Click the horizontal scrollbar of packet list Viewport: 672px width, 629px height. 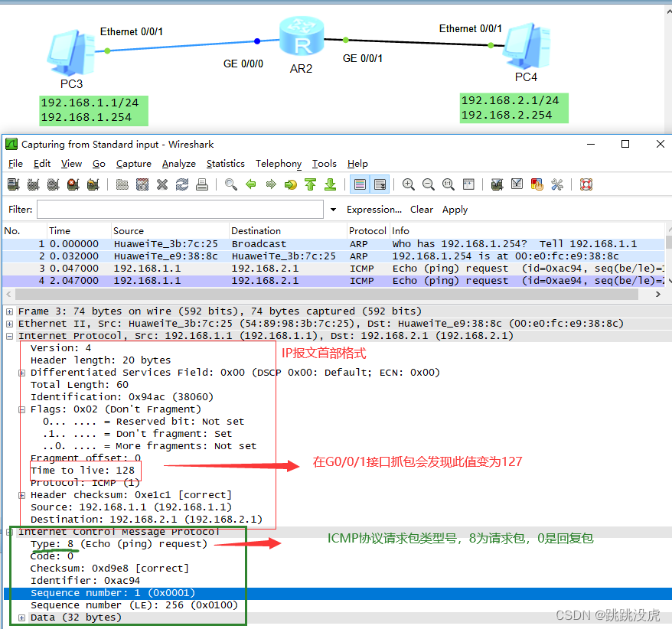[x=327, y=295]
